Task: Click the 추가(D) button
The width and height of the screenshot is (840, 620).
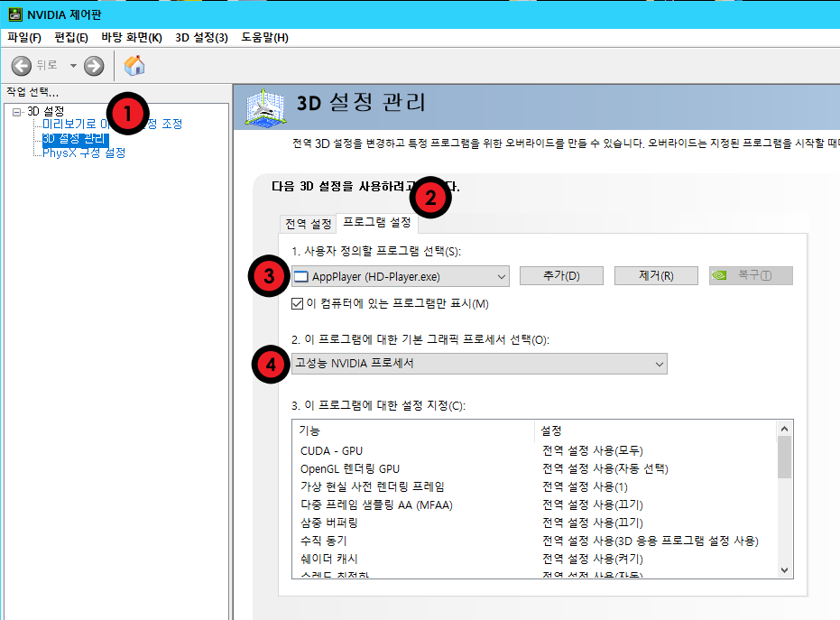Action: [561, 276]
